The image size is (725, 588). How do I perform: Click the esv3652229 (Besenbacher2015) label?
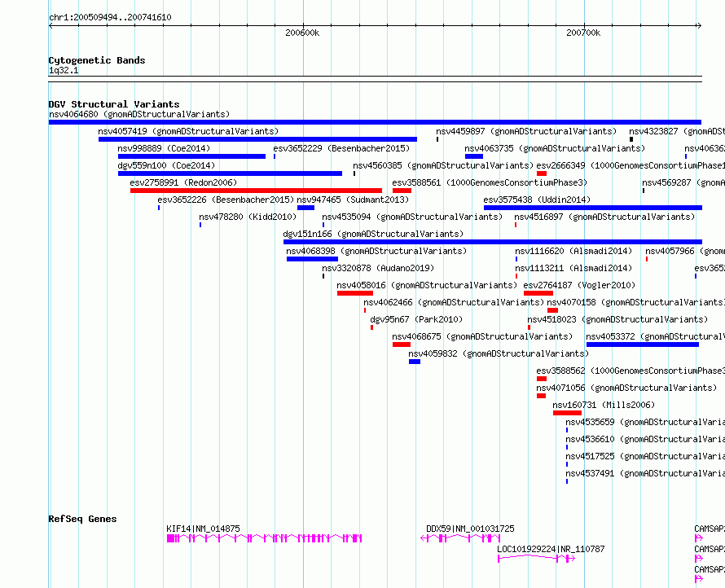click(x=341, y=148)
